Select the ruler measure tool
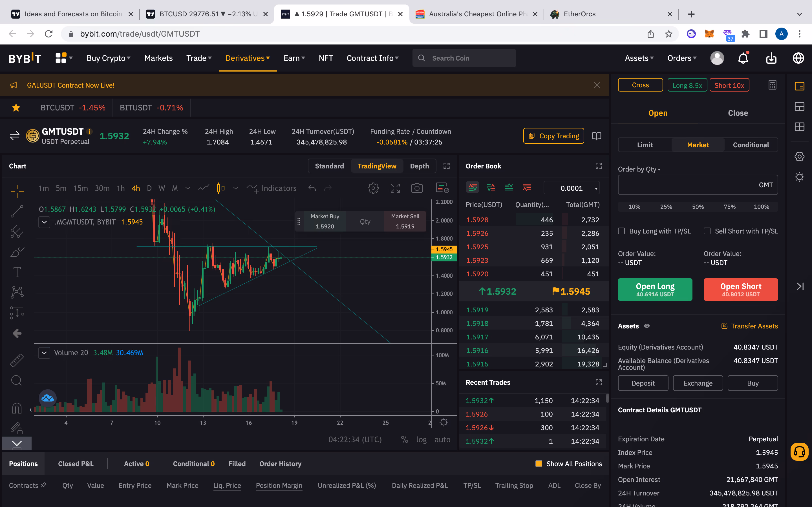The image size is (812, 507). coord(17,361)
